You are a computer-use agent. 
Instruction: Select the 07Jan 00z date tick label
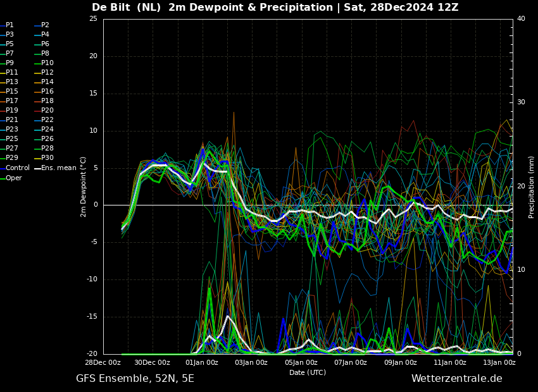[350, 362]
